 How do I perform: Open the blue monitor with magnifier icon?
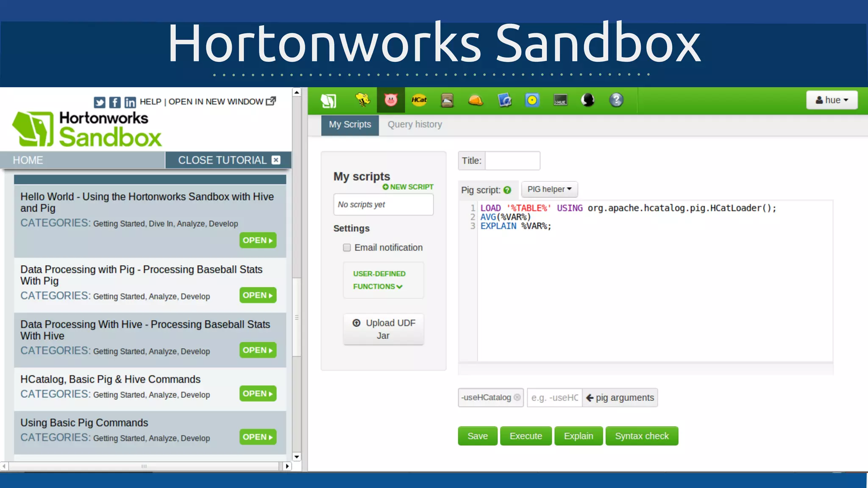(x=504, y=100)
